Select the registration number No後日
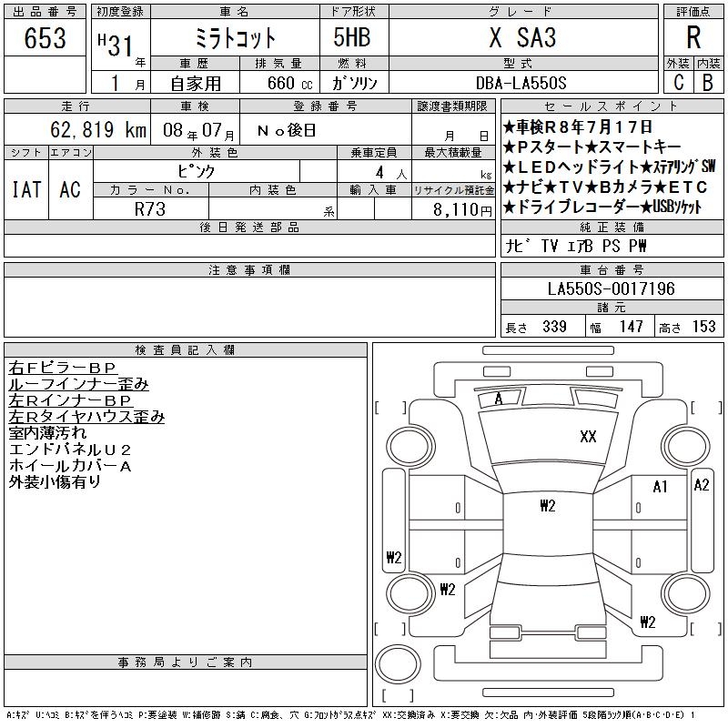This screenshot has height=728, width=728. 287,130
